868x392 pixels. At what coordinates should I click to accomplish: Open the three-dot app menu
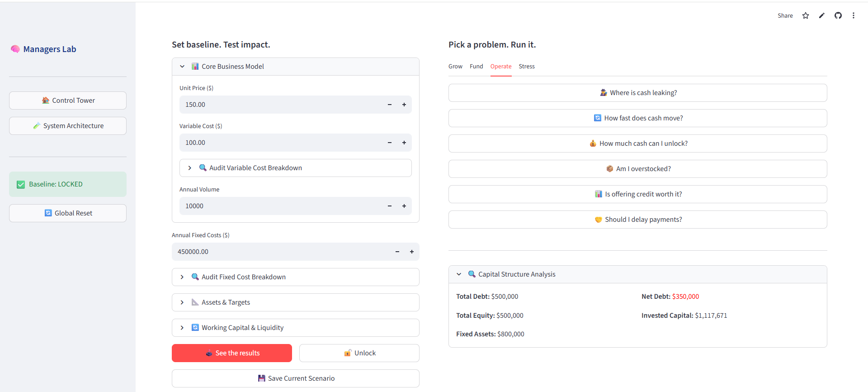pyautogui.click(x=854, y=16)
